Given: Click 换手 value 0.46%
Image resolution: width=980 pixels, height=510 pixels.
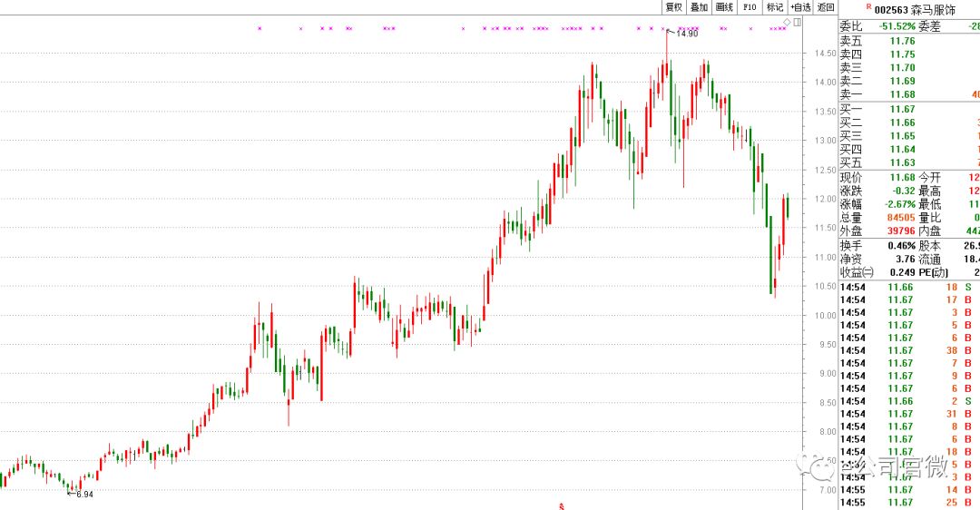Looking at the screenshot, I should point(902,246).
